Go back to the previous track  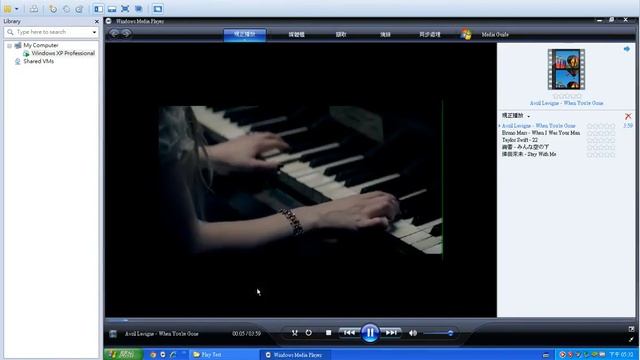pyautogui.click(x=349, y=333)
